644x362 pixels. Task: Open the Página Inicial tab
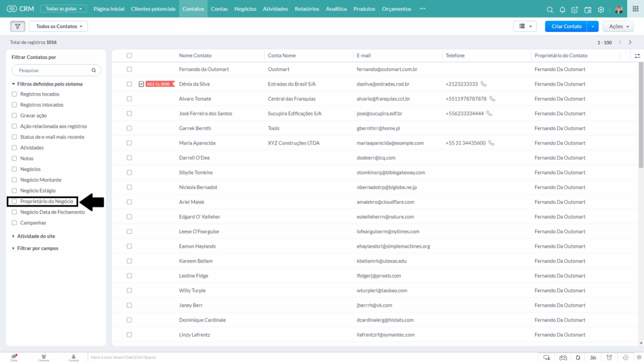(x=109, y=9)
